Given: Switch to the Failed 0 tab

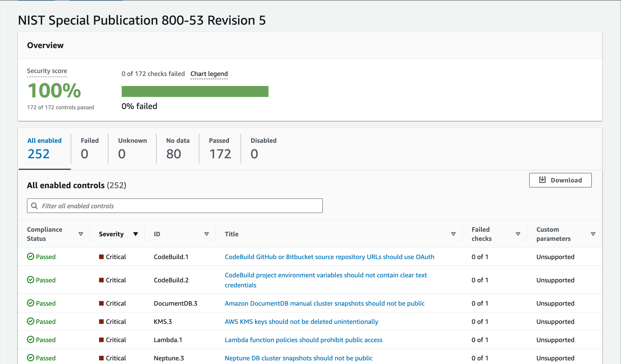Looking at the screenshot, I should 90,149.
